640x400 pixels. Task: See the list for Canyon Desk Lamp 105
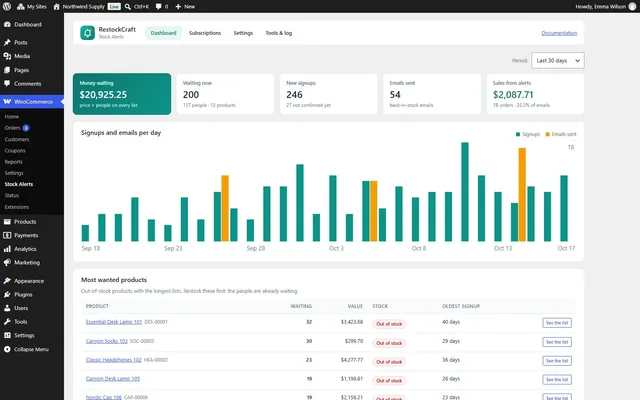pos(557,380)
